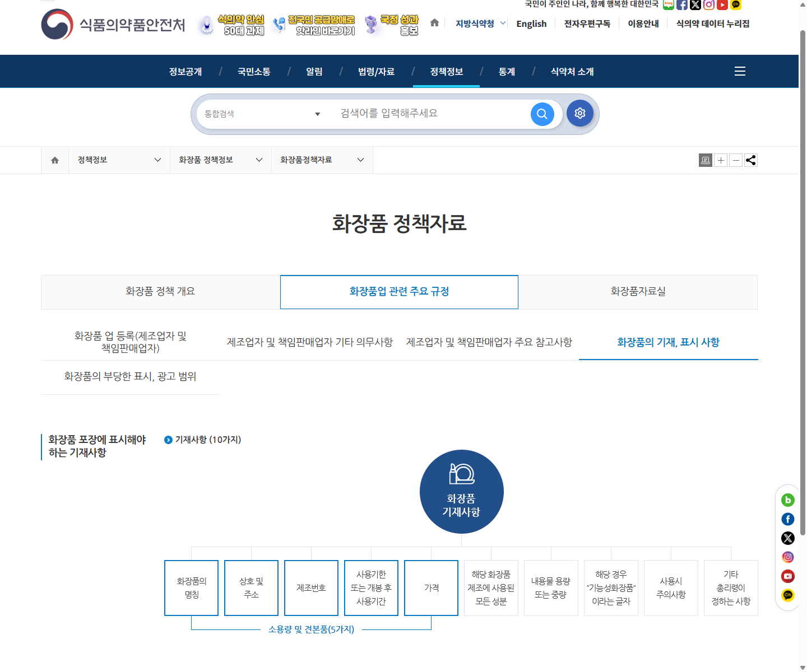Open the 통계 main menu
The height and width of the screenshot is (672, 807).
coord(507,72)
